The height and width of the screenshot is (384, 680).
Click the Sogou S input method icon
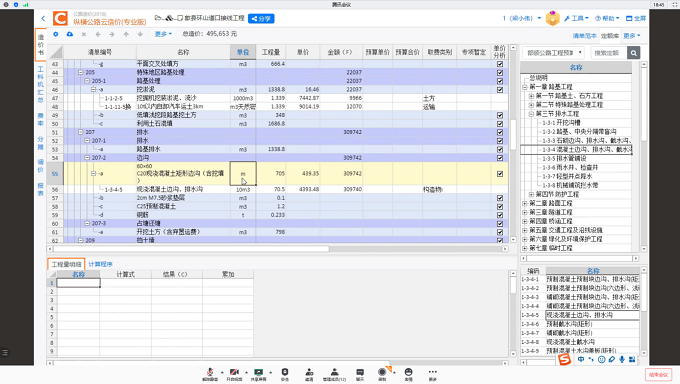click(x=564, y=359)
